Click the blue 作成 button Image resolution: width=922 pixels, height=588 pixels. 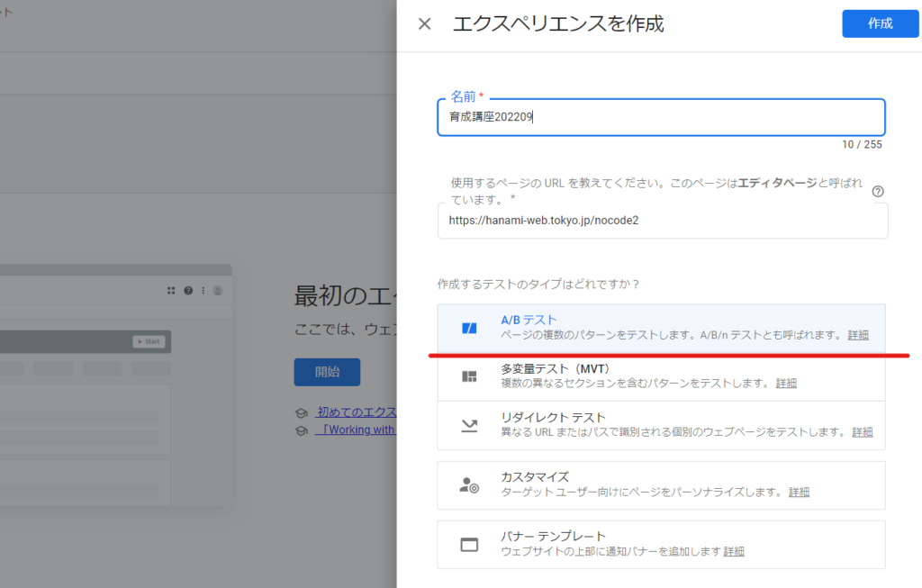880,24
